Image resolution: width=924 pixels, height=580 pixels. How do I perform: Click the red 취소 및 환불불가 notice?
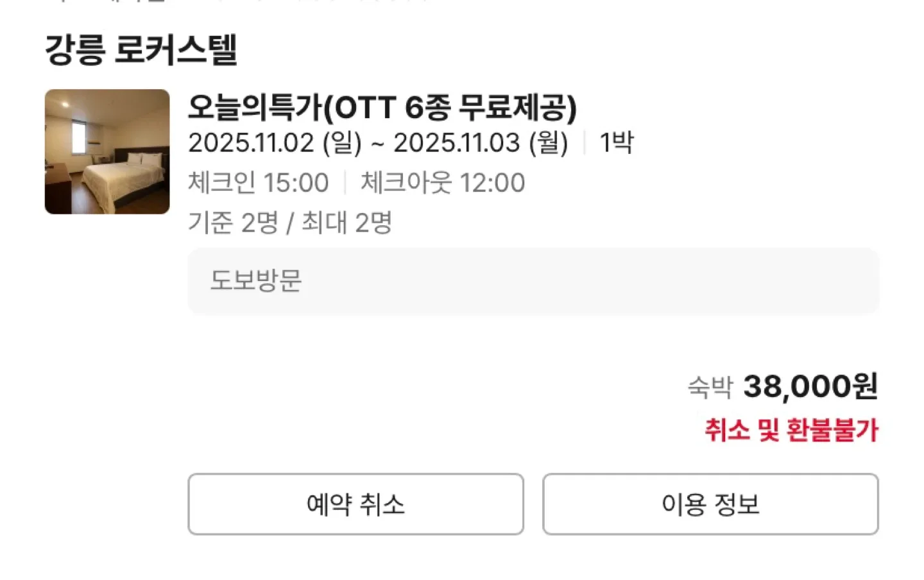point(791,430)
